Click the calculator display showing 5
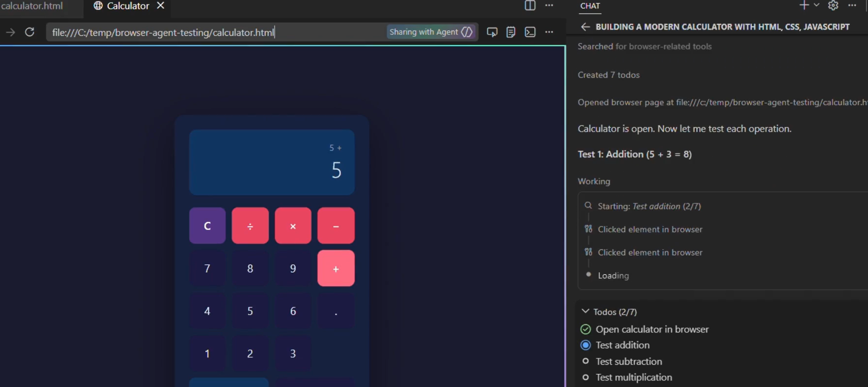Image resolution: width=868 pixels, height=387 pixels. tap(272, 162)
